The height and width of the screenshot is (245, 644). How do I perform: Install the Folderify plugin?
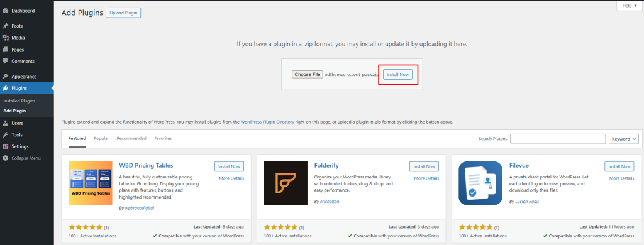425,166
